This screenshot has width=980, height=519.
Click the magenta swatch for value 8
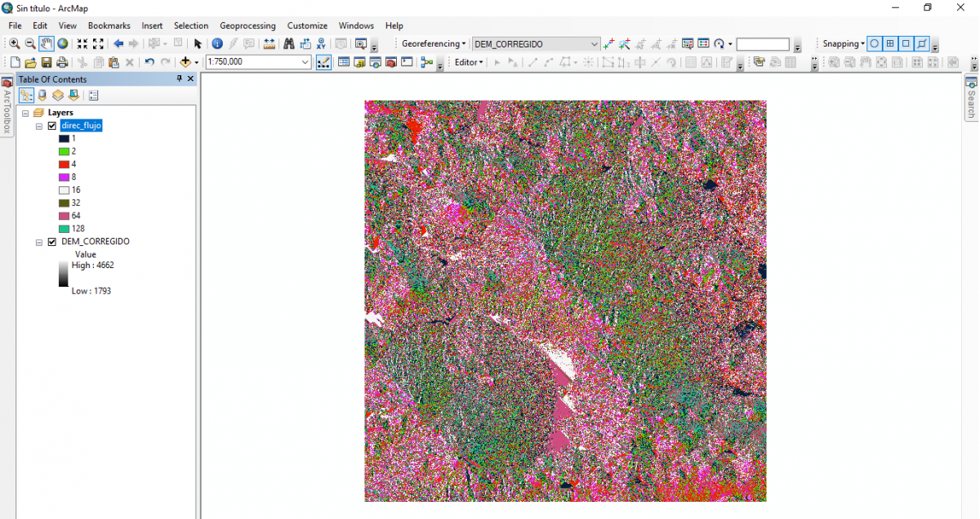(66, 177)
